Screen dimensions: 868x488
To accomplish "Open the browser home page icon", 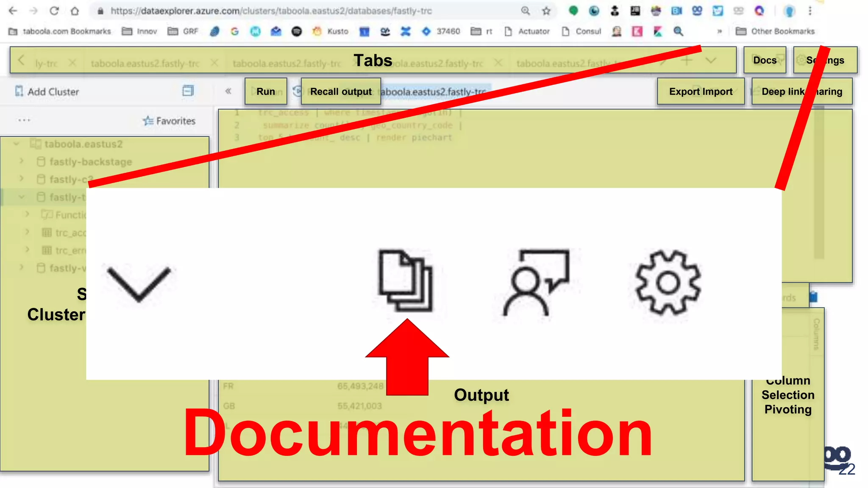I will click(x=75, y=11).
